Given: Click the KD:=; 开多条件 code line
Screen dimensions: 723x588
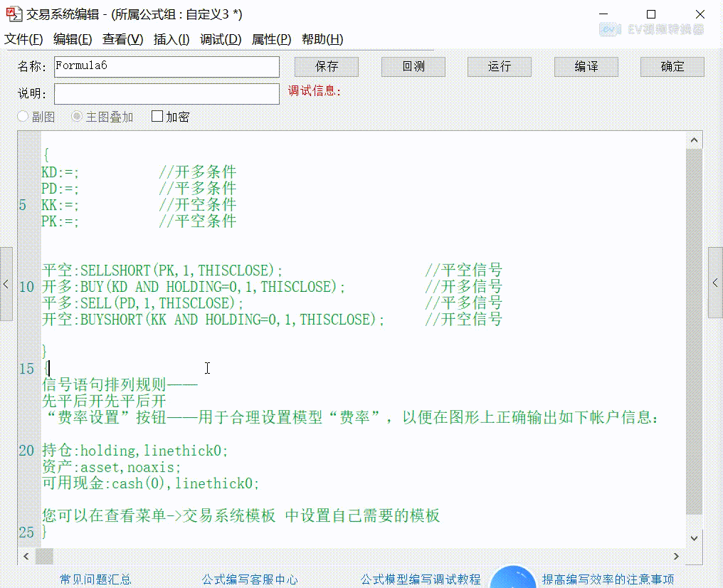Looking at the screenshot, I should [x=139, y=172].
